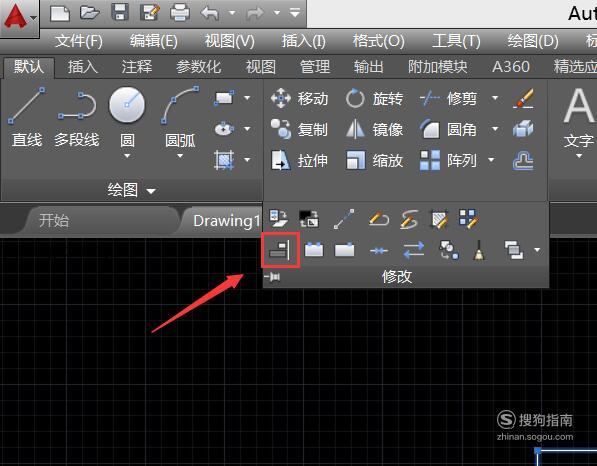597x466 pixels.
Task: Open the 文件(F) menu
Action: tap(78, 41)
